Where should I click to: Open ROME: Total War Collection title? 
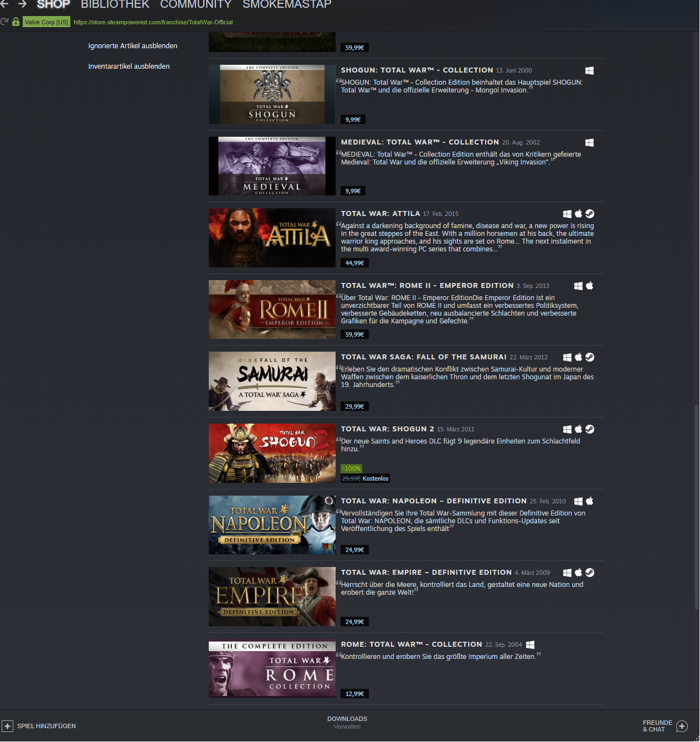tap(411, 645)
